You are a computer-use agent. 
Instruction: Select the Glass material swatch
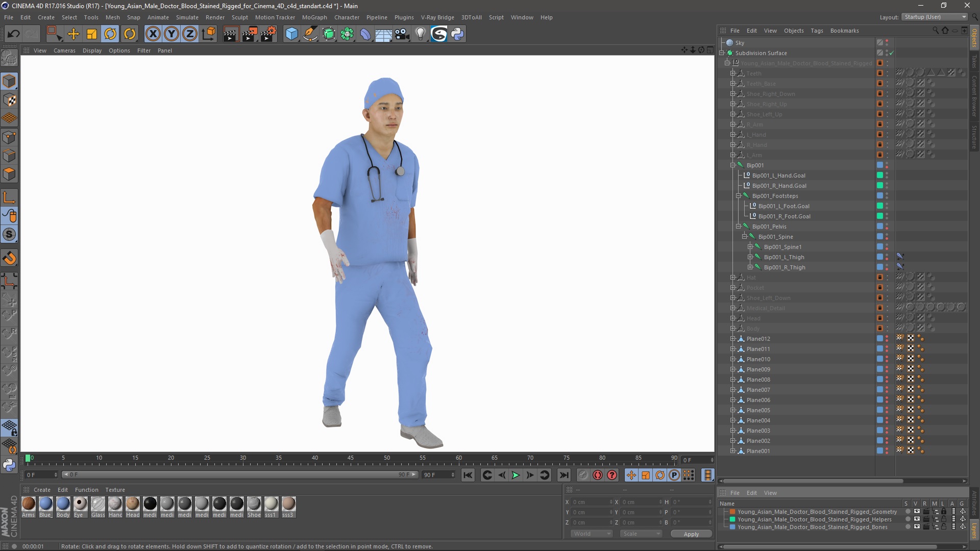point(98,507)
